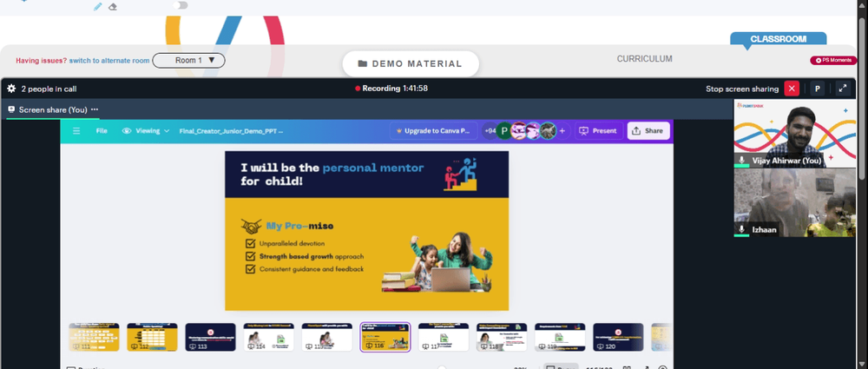
Task: Open the Canva File menu
Action: 102,131
